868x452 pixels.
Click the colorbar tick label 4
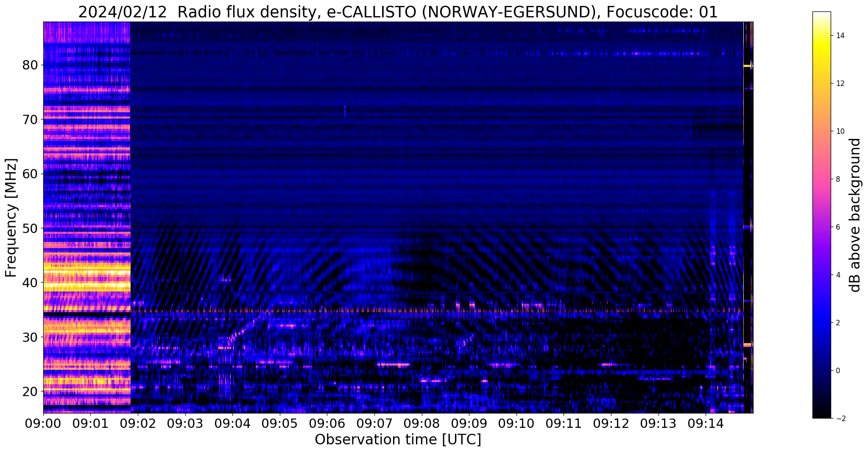837,275
